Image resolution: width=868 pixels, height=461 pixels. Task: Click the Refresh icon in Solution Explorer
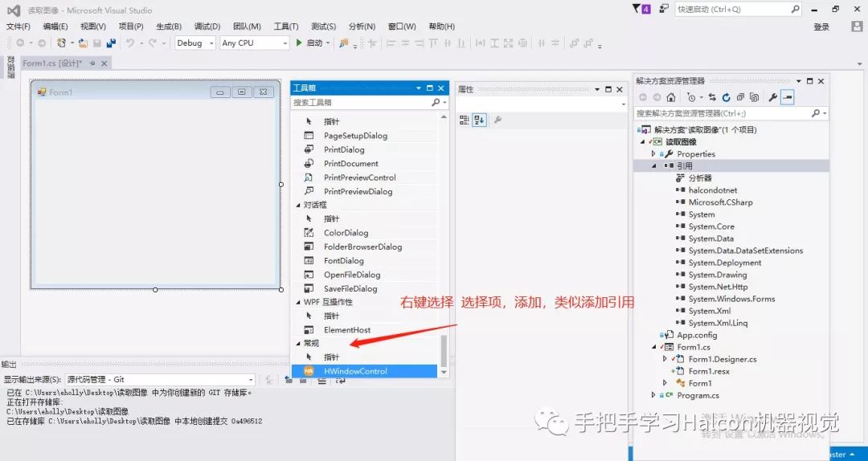[727, 97]
